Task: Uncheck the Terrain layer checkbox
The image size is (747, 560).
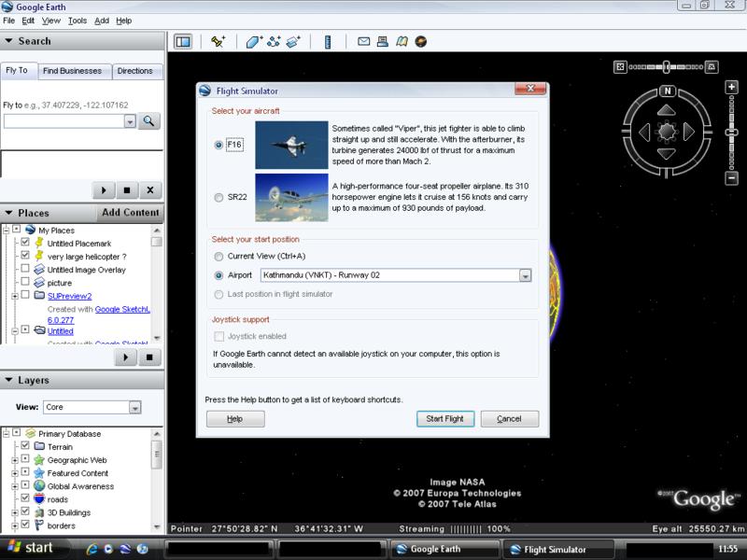Action: click(25, 447)
